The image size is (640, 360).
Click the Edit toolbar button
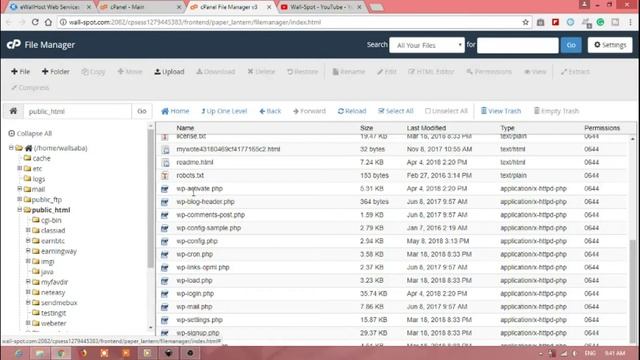[387, 71]
